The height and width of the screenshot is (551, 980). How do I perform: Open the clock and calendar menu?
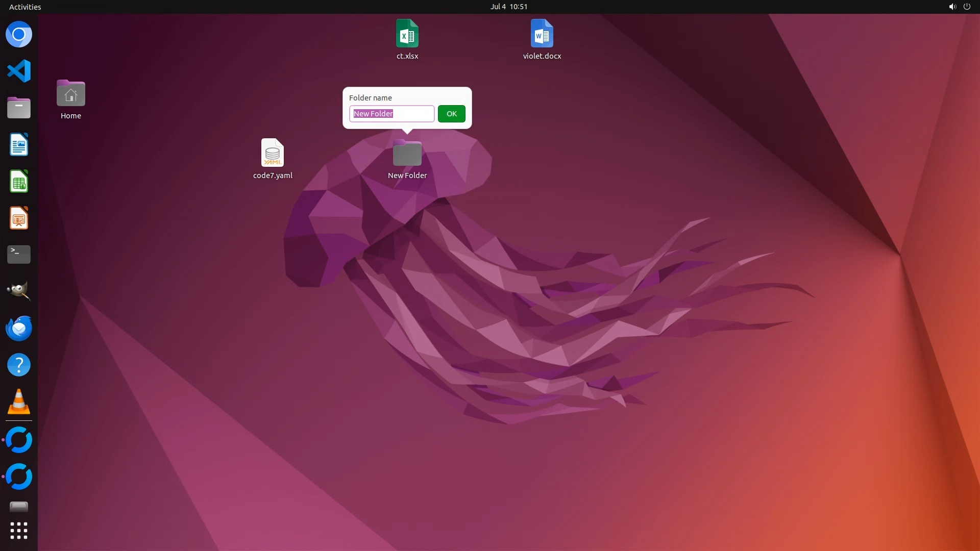tap(508, 7)
